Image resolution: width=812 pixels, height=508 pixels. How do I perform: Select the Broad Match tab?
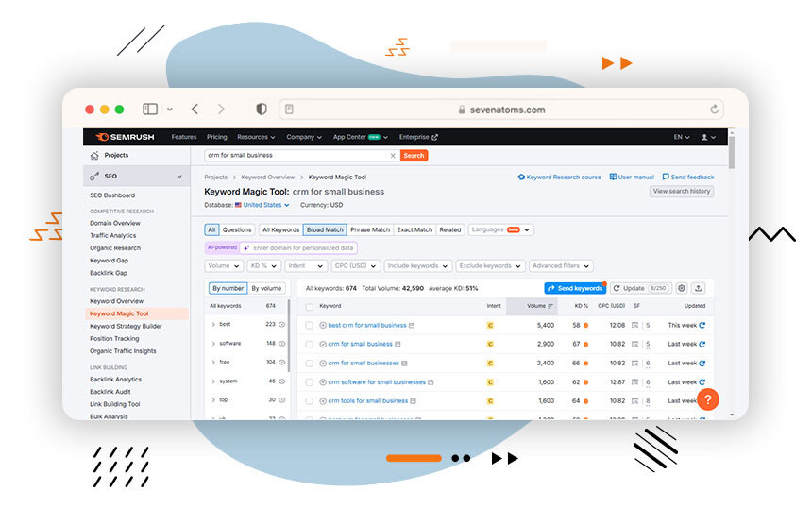pos(325,229)
